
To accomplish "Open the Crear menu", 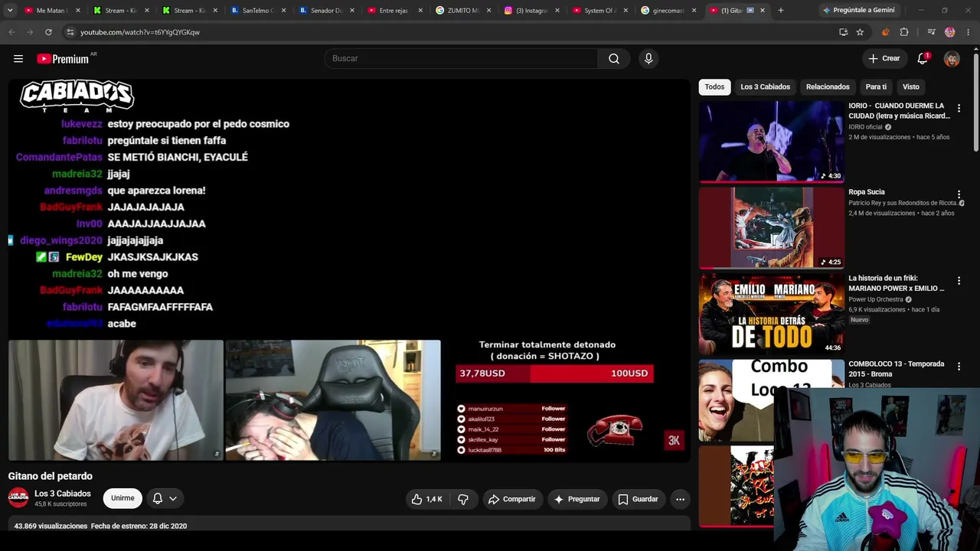I will 884,59.
